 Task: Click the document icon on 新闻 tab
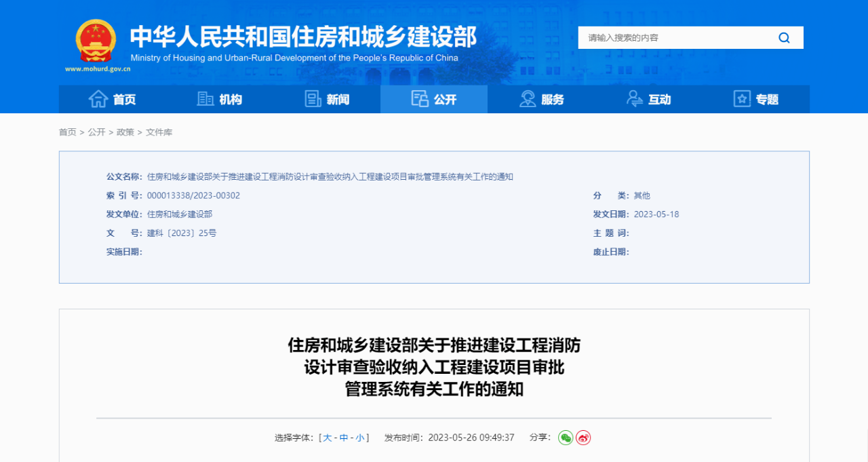coord(313,98)
